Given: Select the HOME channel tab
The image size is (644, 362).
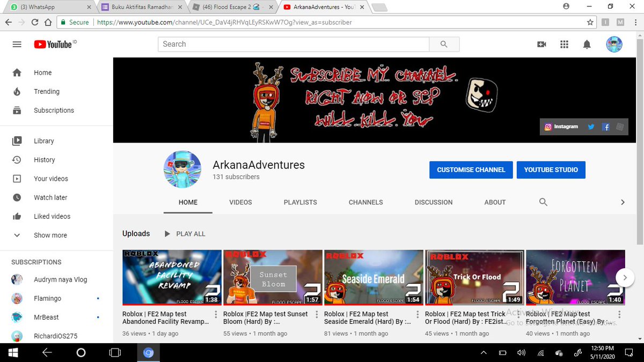Looking at the screenshot, I should (188, 202).
